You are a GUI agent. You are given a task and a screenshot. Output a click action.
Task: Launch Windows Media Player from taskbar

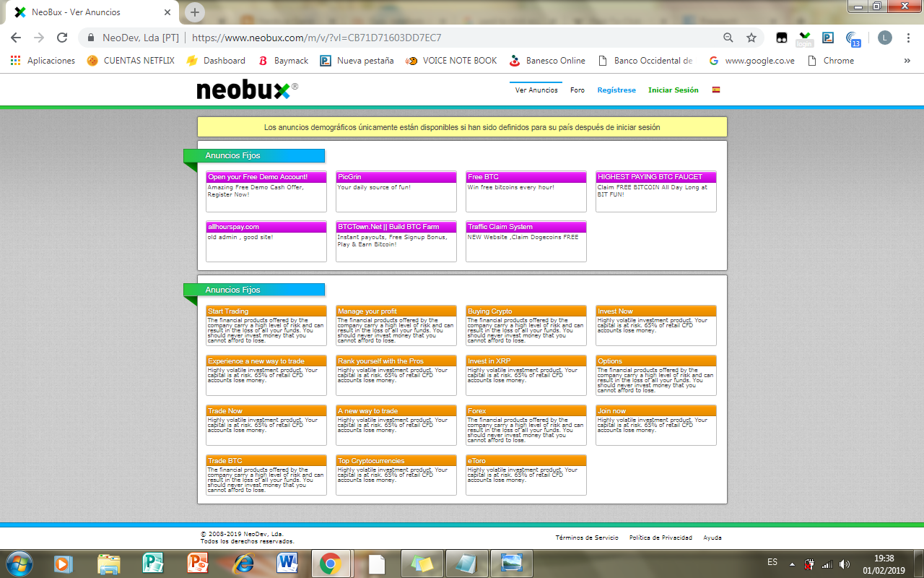(63, 563)
